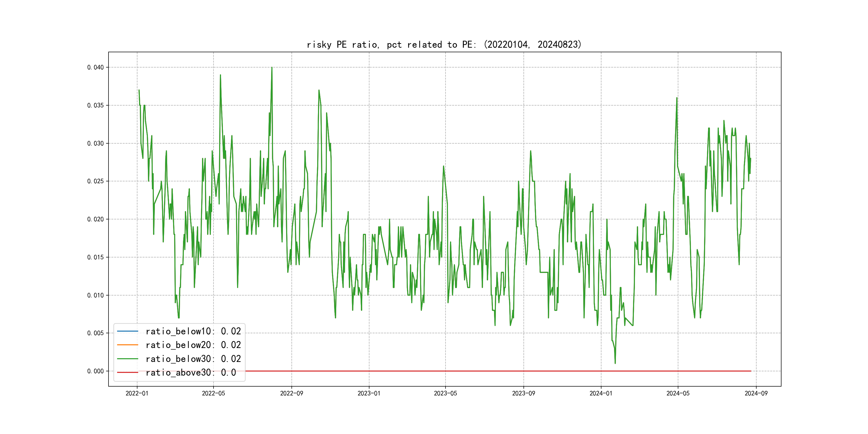The image size is (868, 434).
Task: Click the 0.010 y-axis tick label
Action: click(95, 295)
